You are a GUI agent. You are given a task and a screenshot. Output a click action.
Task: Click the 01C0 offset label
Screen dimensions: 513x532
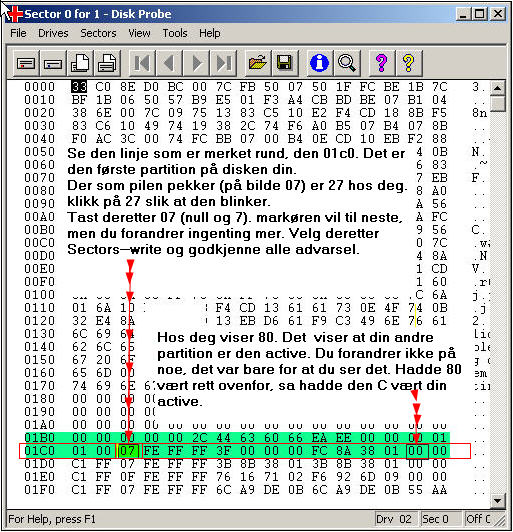pyautogui.click(x=39, y=451)
